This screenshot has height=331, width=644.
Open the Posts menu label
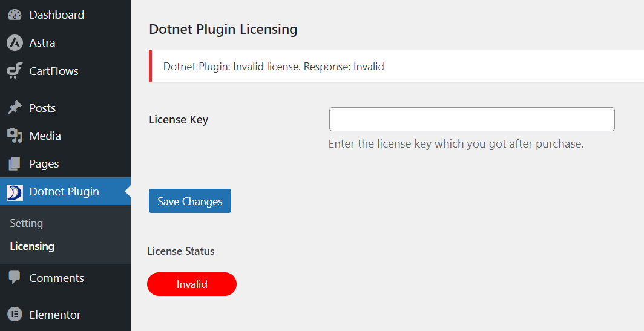tap(42, 108)
